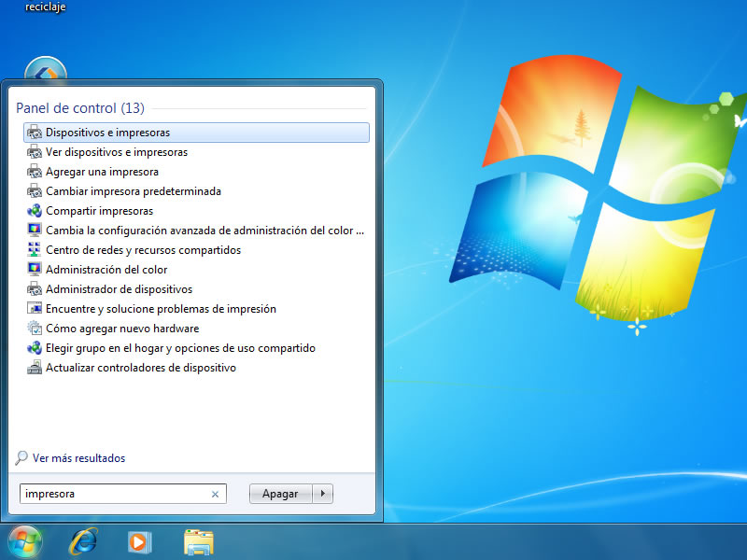Launch Internet Explorer from the taskbar
747x560 pixels.
[84, 542]
